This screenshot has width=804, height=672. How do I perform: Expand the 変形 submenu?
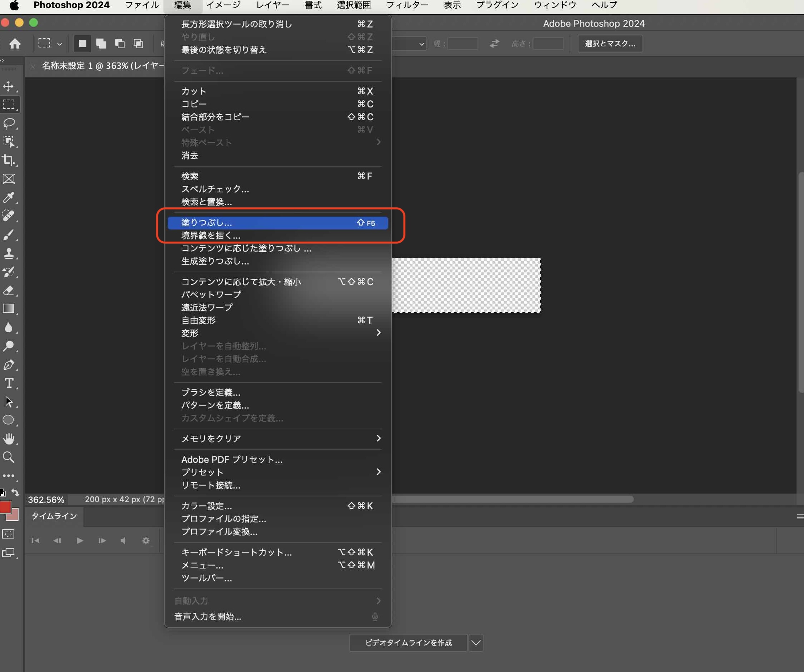(x=278, y=333)
